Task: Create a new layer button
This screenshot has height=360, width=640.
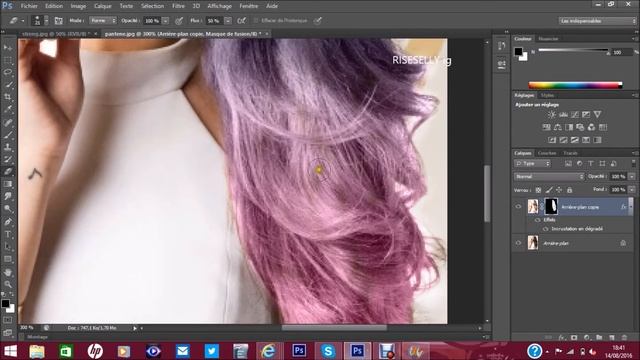Action: (611, 338)
